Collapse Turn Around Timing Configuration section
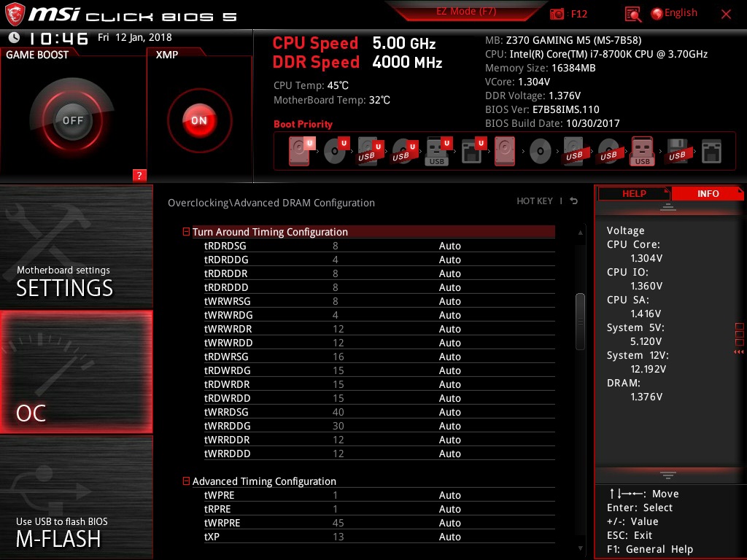 coord(186,231)
